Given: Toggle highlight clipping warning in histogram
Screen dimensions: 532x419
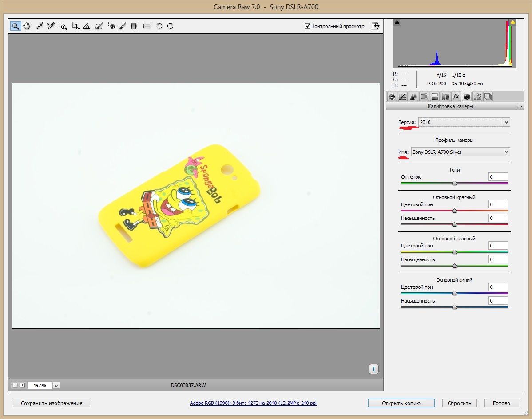Looking at the screenshot, I should [512, 22].
